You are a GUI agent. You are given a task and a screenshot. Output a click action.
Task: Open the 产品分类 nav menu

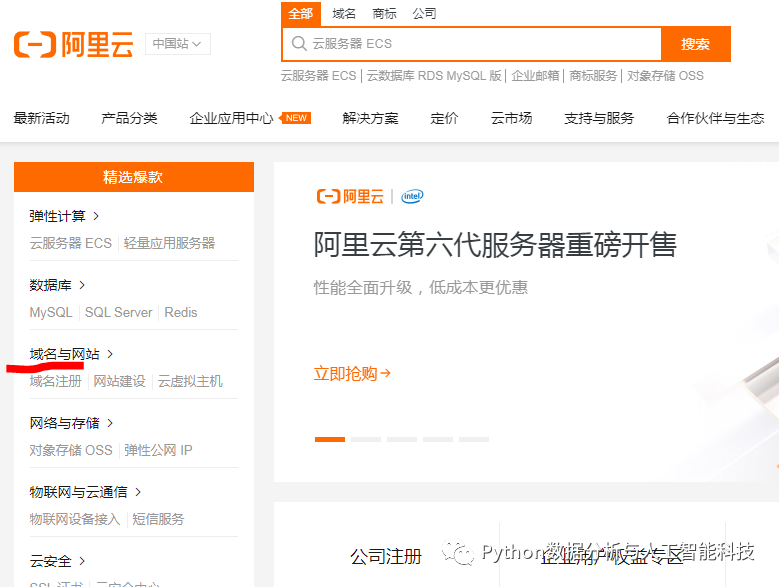pos(129,118)
